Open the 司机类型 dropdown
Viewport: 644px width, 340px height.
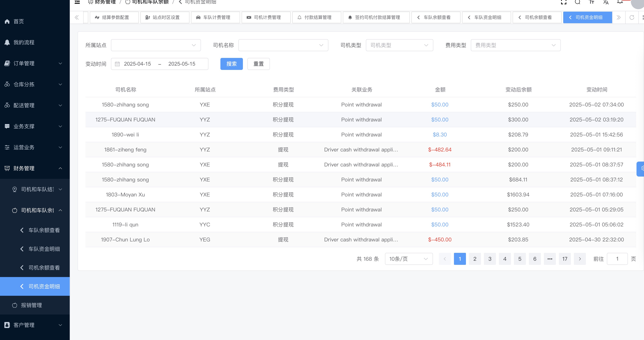point(399,45)
